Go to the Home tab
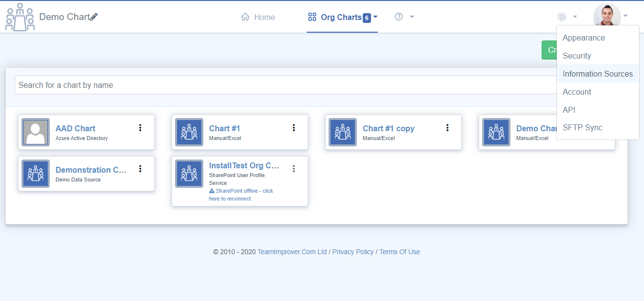The width and height of the screenshot is (644, 301). click(258, 17)
